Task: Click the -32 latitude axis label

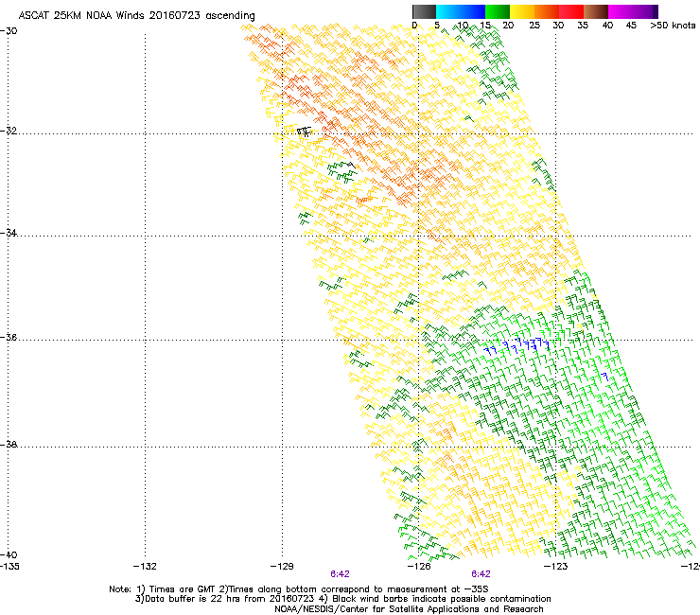Action: (9, 131)
